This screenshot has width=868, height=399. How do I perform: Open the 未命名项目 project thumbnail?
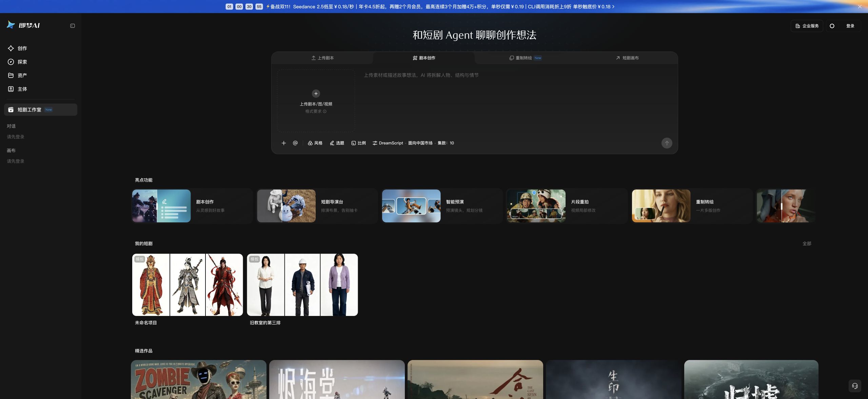188,285
